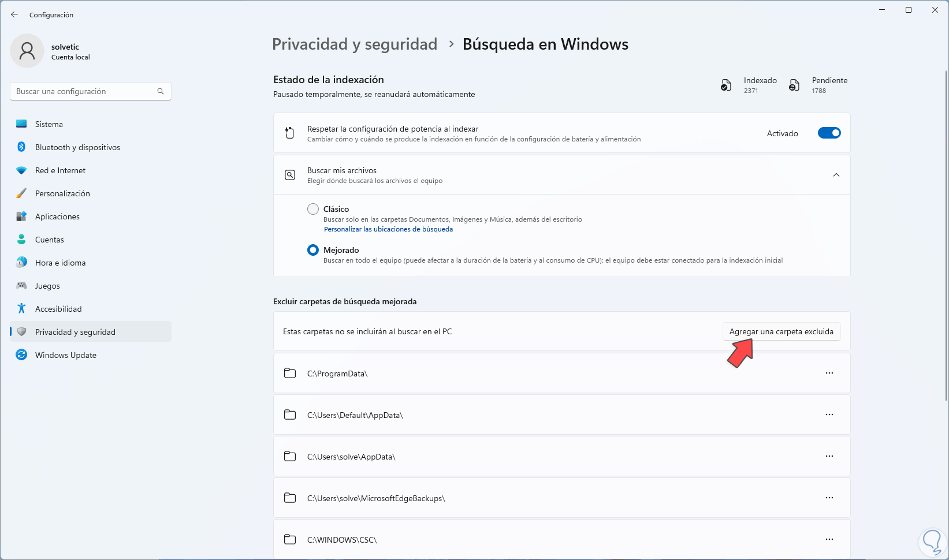
Task: Click the Indexado status icon
Action: (726, 85)
